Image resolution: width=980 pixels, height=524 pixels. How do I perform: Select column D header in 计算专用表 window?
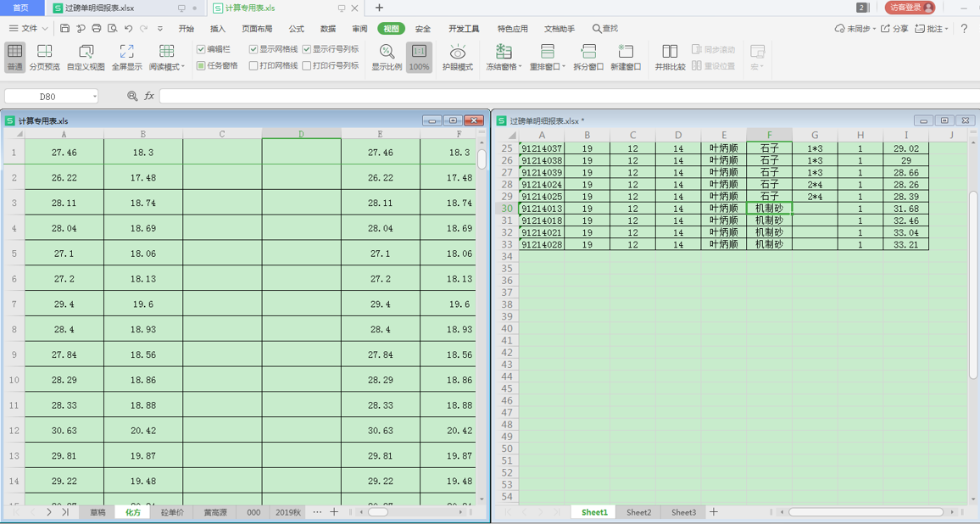point(301,134)
